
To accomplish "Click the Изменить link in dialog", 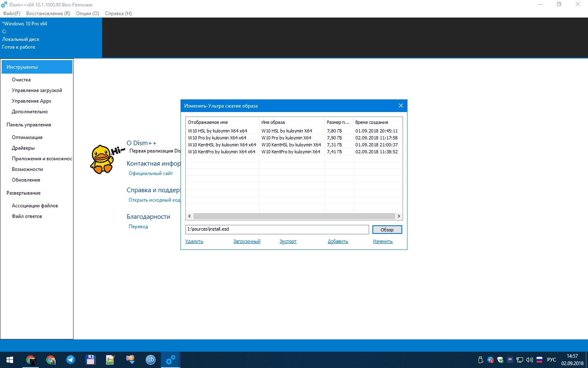I will coord(383,241).
